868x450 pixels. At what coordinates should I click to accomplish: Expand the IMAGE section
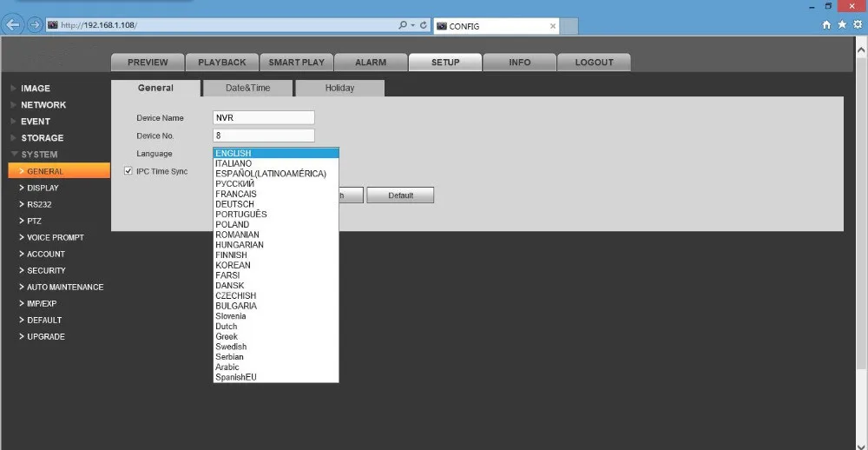(x=36, y=88)
